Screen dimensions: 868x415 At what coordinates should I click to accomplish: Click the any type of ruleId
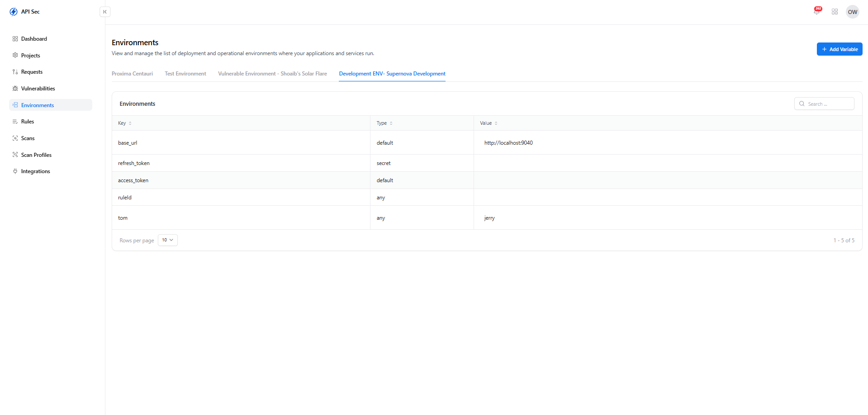381,198
